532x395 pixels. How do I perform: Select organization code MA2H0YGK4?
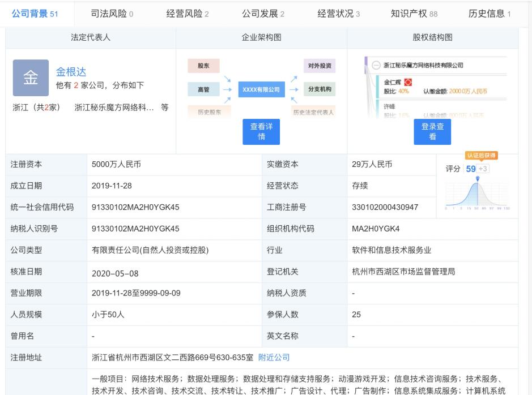tap(376, 229)
